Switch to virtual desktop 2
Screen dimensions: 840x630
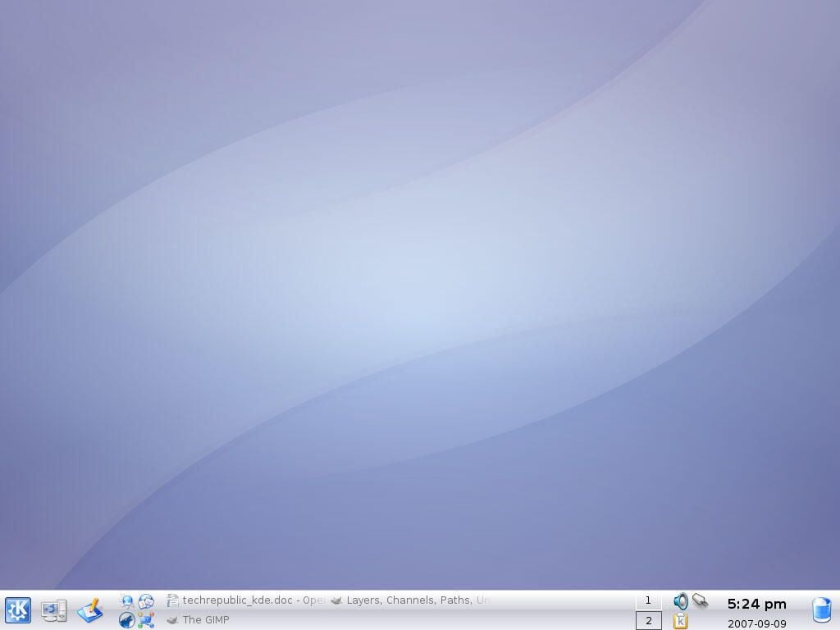coord(648,621)
